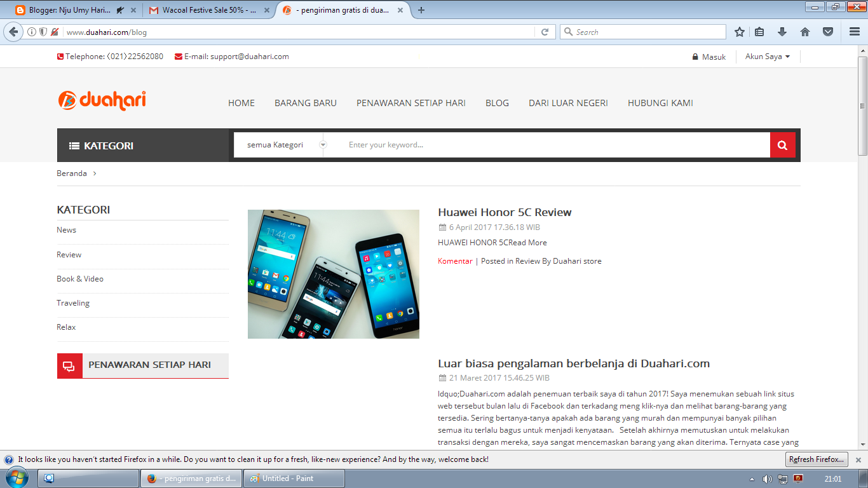Viewport: 868px width, 488px height.
Task: Open Relax category in sidebar
Action: 66,327
